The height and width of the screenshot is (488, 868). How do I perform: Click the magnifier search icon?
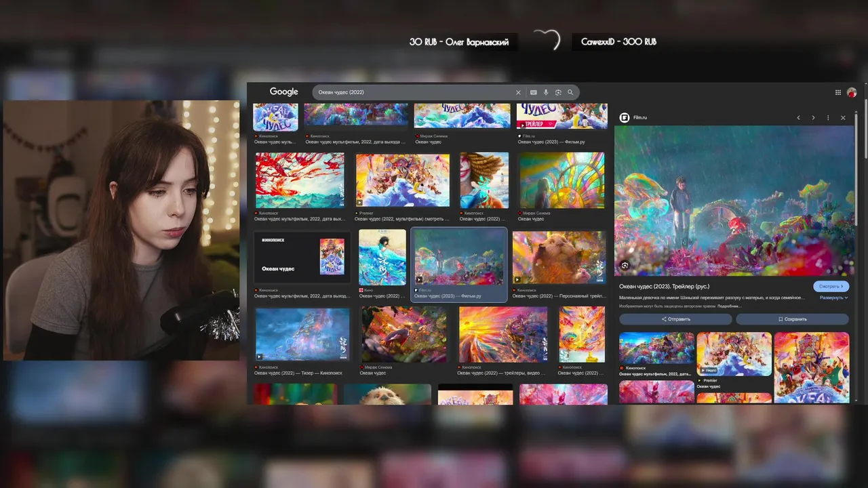570,92
